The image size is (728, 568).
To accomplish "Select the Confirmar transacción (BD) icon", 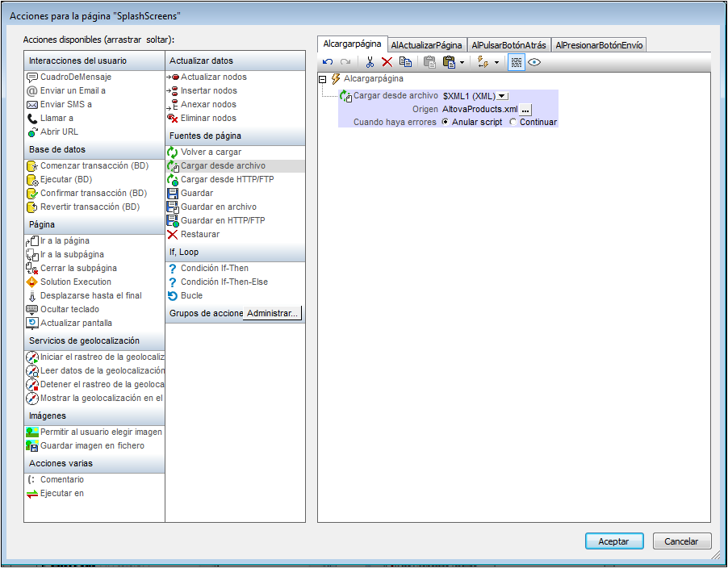I will tap(32, 194).
